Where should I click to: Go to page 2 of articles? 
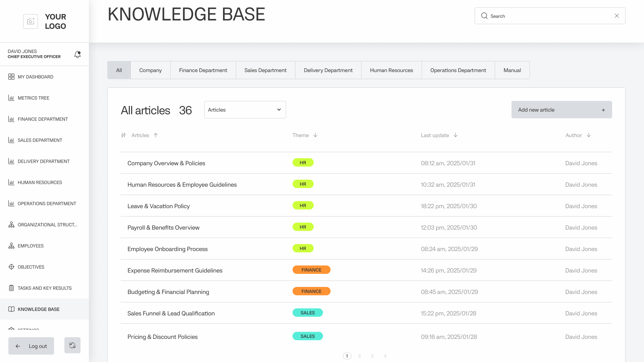pos(360,356)
